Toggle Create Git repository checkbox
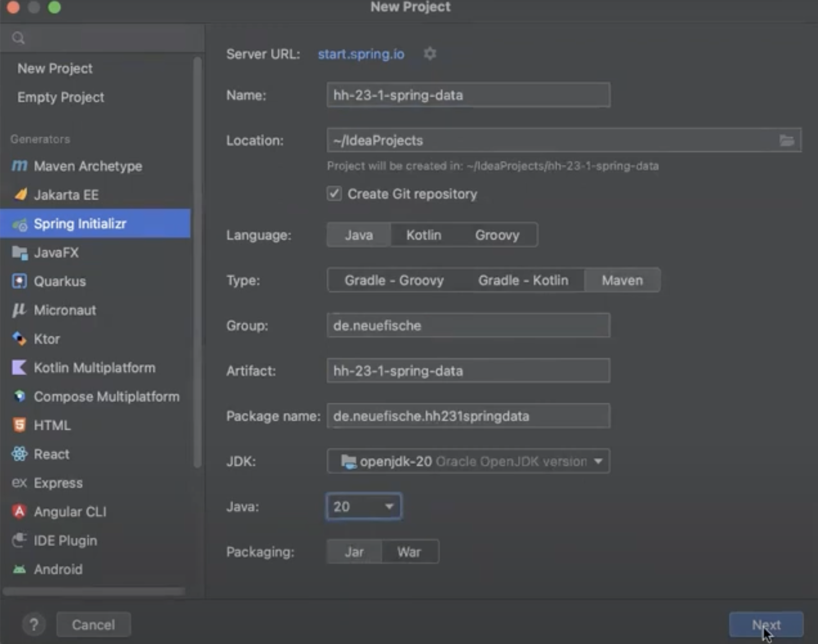818x644 pixels. click(334, 193)
